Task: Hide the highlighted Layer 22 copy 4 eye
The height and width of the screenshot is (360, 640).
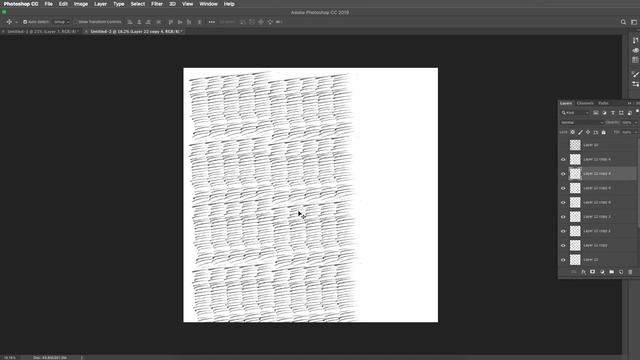Action: [563, 174]
